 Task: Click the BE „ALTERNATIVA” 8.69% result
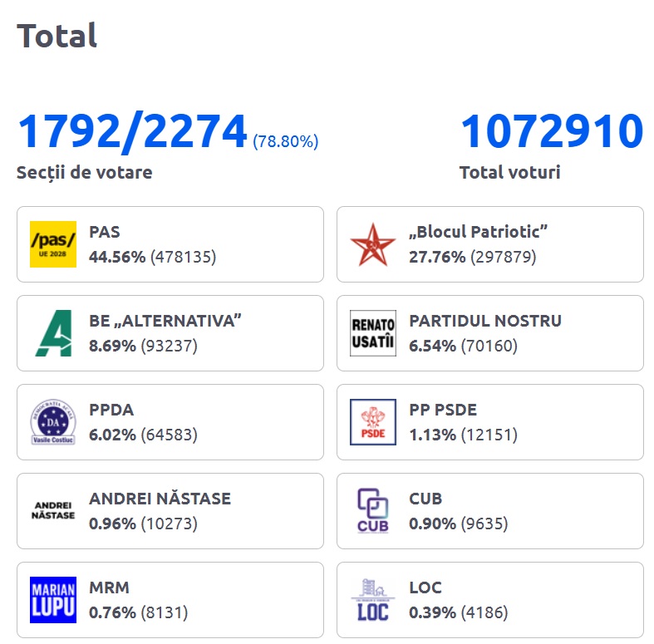(x=143, y=346)
